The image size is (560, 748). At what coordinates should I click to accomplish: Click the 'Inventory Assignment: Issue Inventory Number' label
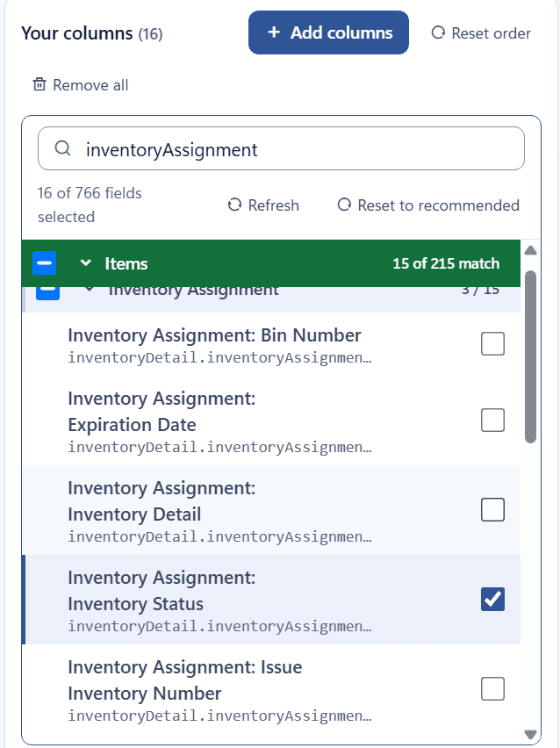pos(184,680)
